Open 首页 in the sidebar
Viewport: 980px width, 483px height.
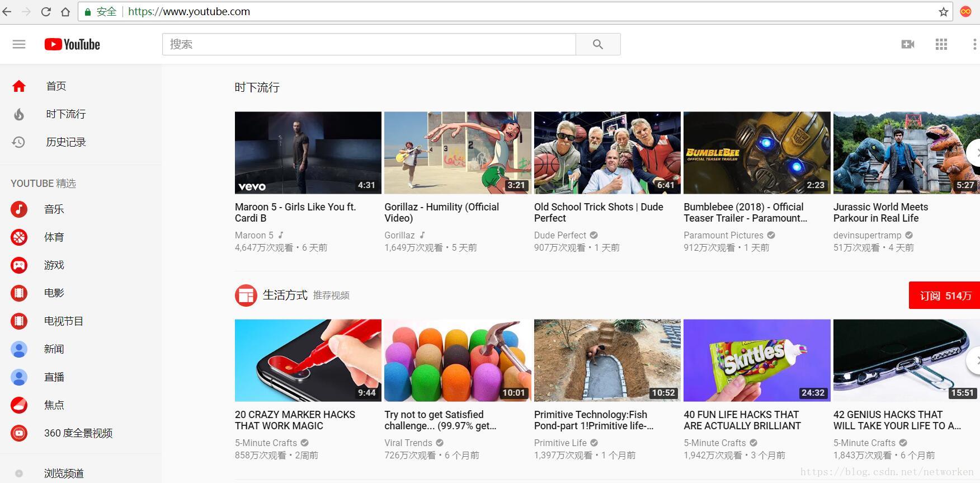click(56, 86)
